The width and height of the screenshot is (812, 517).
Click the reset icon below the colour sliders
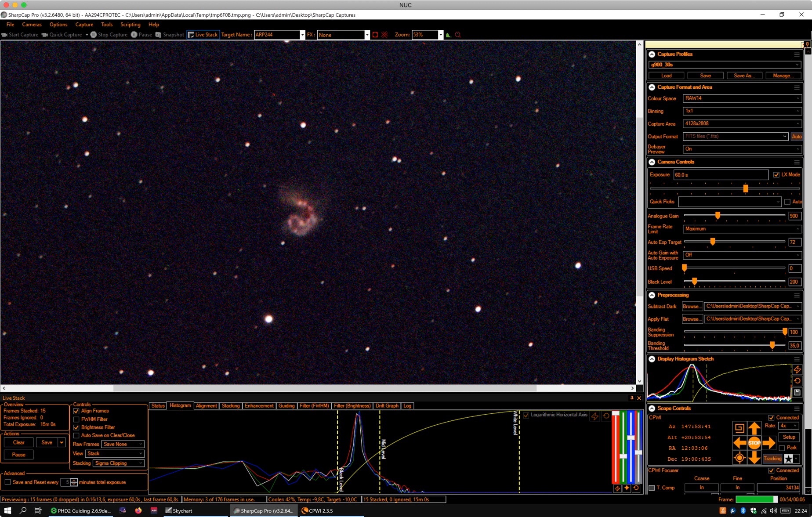pyautogui.click(x=636, y=488)
